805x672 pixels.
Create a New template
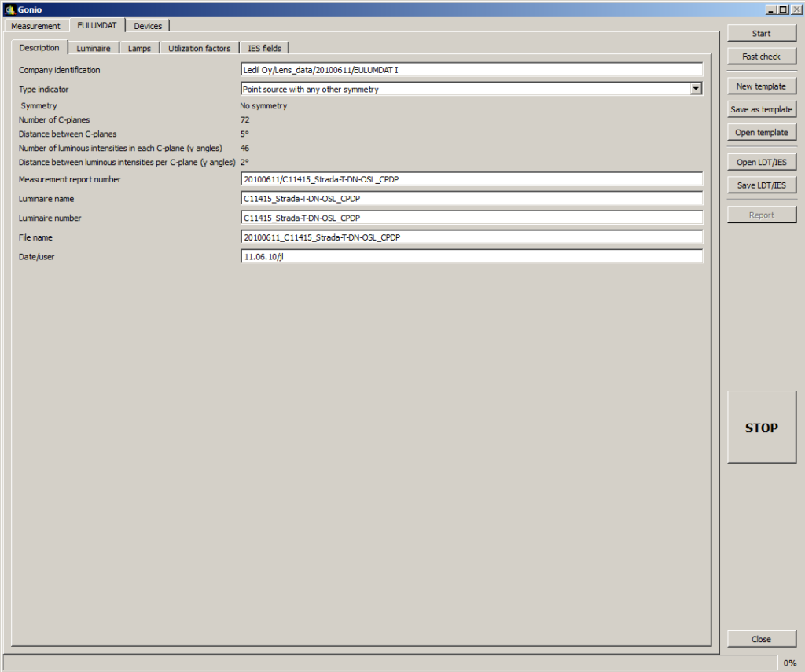tap(761, 86)
